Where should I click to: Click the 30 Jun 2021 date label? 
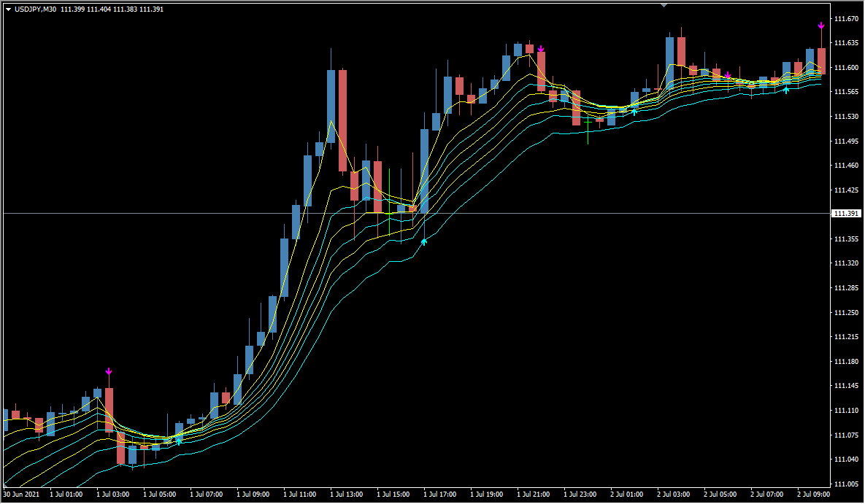point(21,495)
